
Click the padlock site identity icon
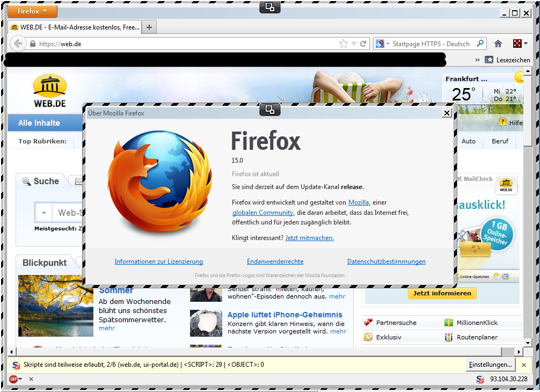[33, 43]
